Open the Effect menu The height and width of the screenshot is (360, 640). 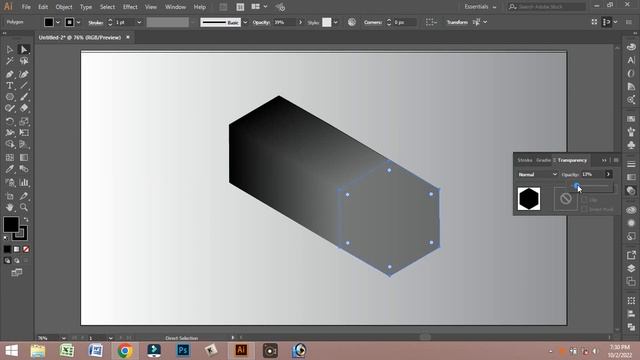pyautogui.click(x=130, y=7)
